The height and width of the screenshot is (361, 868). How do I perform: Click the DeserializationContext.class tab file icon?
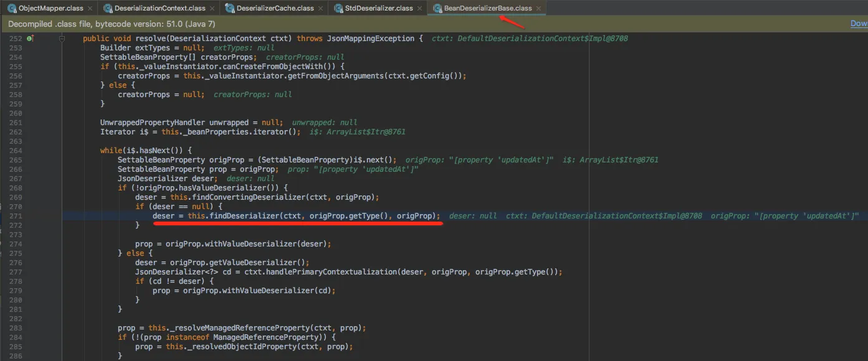tap(108, 8)
